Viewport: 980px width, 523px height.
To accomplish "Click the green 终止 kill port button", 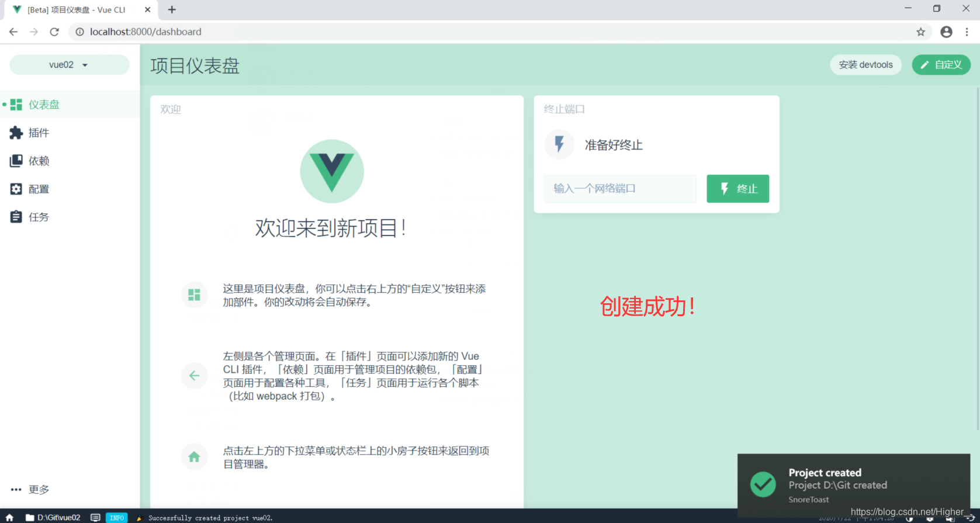I will 737,189.
